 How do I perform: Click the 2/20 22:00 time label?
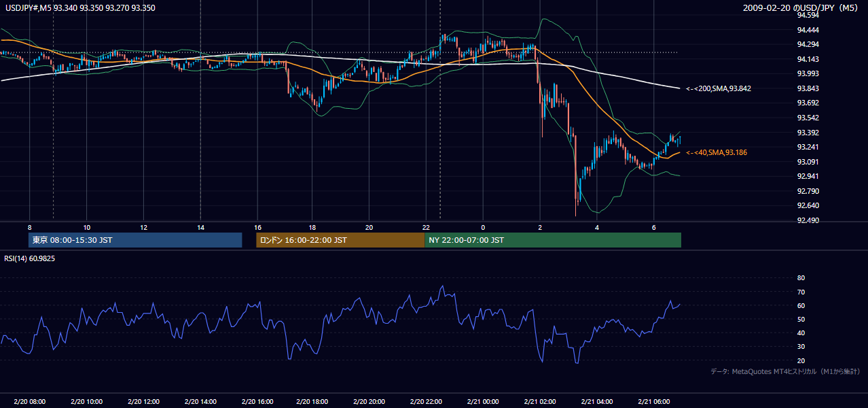(427, 402)
